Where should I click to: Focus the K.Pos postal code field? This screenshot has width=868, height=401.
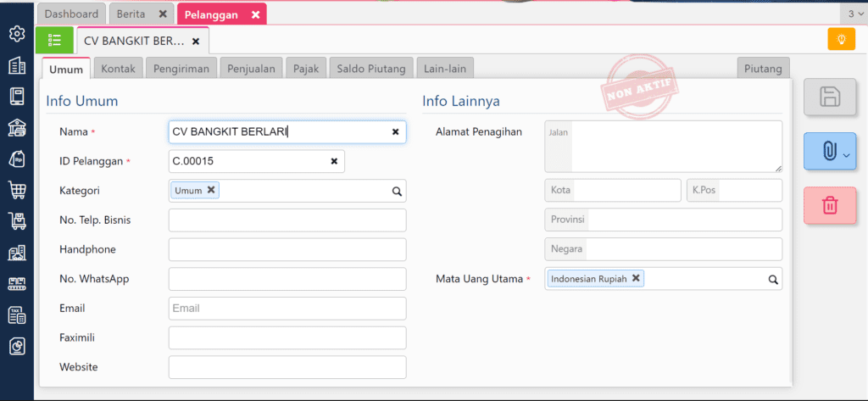(x=735, y=190)
